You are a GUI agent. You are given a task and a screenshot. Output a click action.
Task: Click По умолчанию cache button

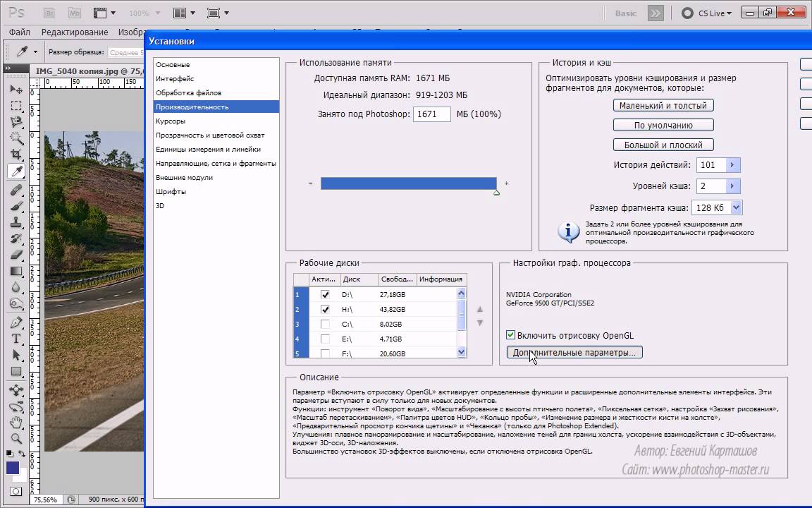coord(663,125)
